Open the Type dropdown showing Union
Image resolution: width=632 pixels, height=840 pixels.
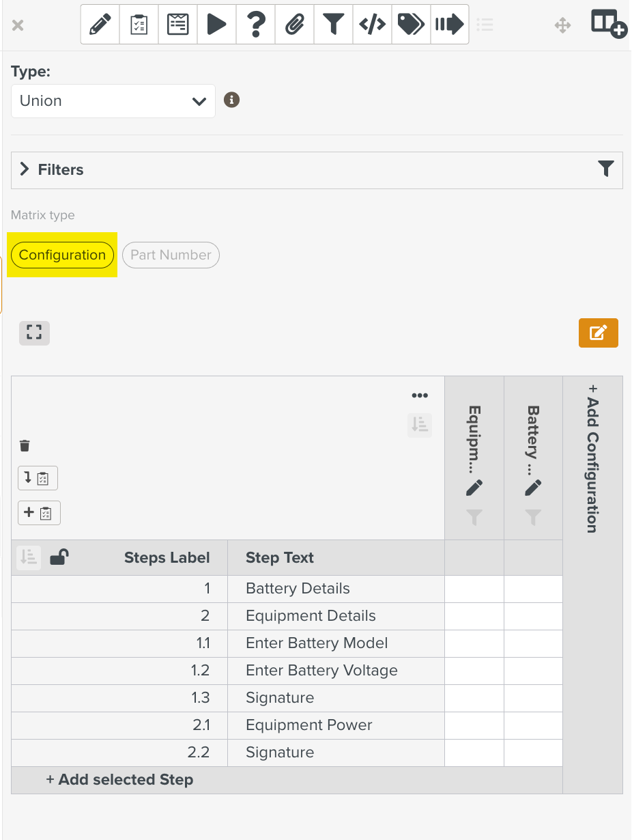pos(113,101)
